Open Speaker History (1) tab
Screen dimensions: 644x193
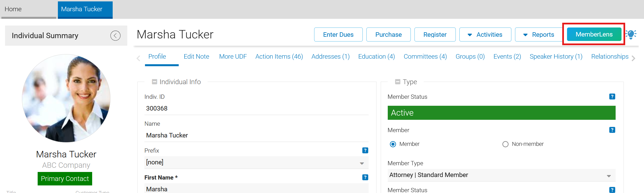tap(556, 56)
